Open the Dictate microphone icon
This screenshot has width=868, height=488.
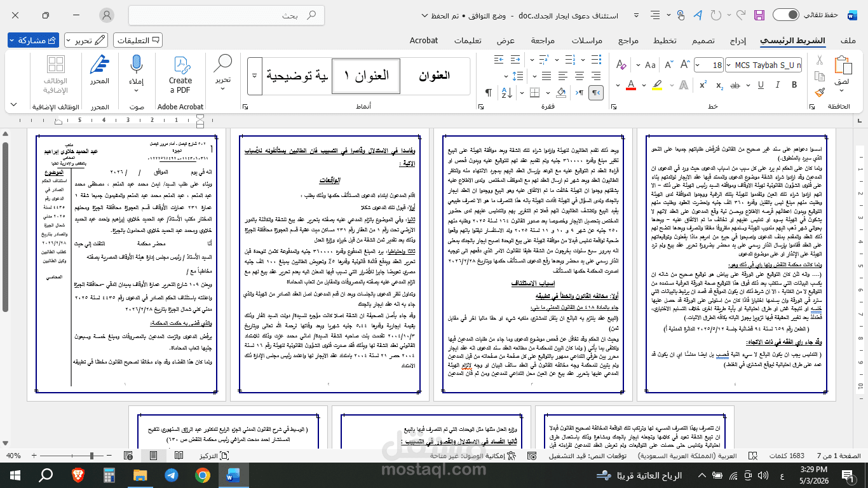[136, 64]
